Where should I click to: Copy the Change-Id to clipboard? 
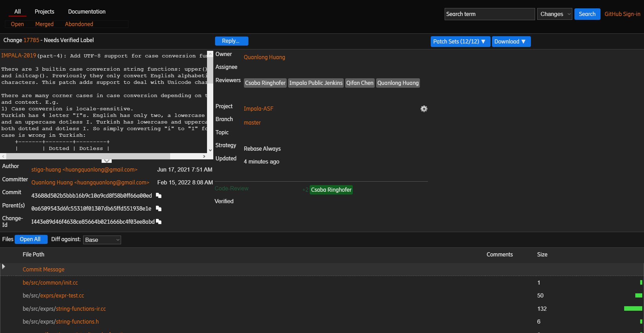pyautogui.click(x=159, y=222)
